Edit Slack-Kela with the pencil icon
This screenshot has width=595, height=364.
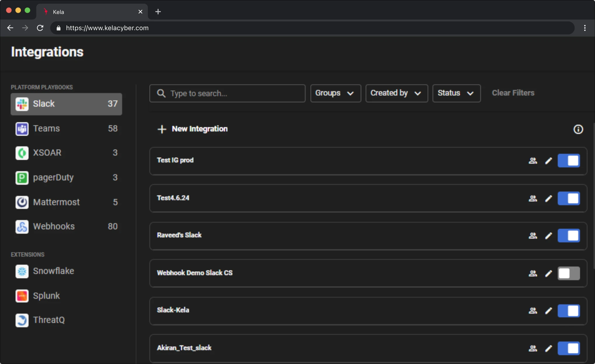pyautogui.click(x=549, y=311)
